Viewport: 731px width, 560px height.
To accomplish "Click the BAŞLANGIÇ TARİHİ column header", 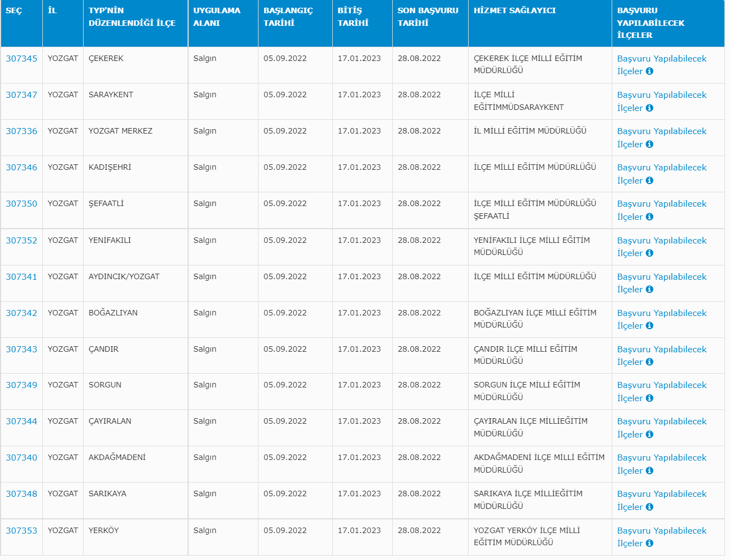I will click(288, 17).
